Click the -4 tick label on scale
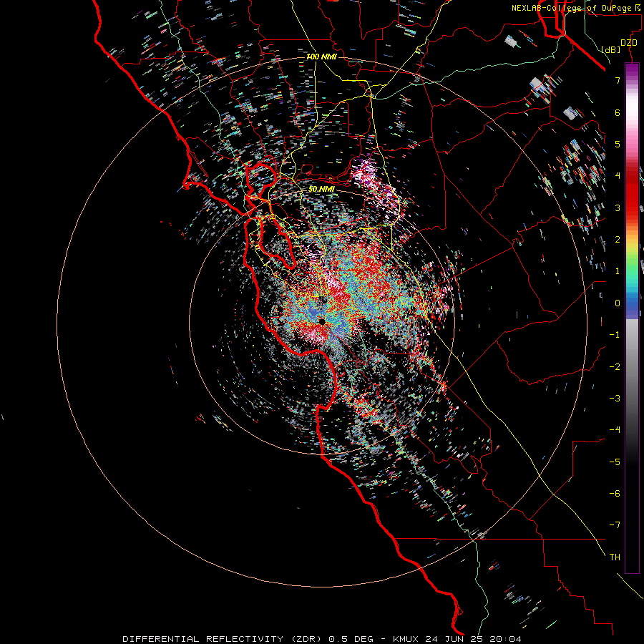Screen dimensions: 644x644 (x=615, y=430)
